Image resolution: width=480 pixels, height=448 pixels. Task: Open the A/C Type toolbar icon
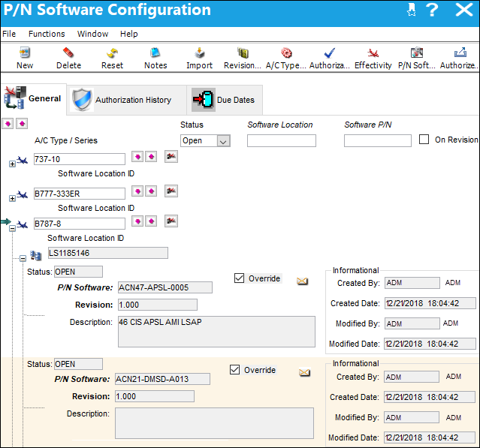pyautogui.click(x=286, y=53)
